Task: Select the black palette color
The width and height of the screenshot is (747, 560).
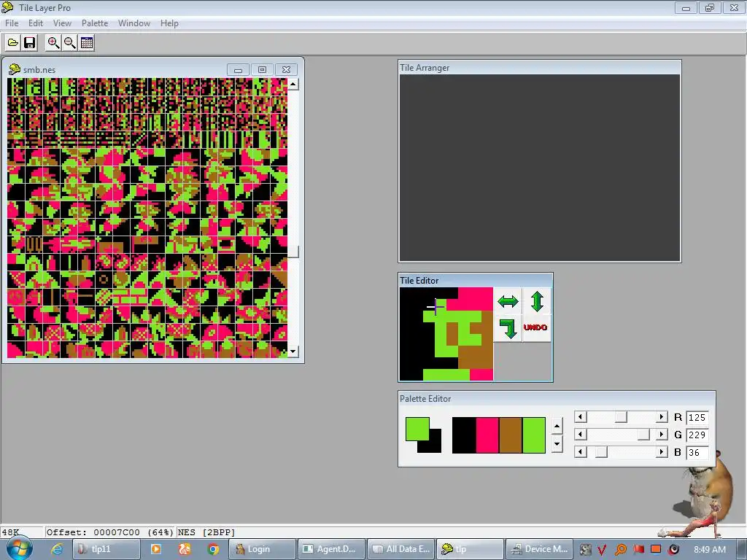Action: [463, 435]
